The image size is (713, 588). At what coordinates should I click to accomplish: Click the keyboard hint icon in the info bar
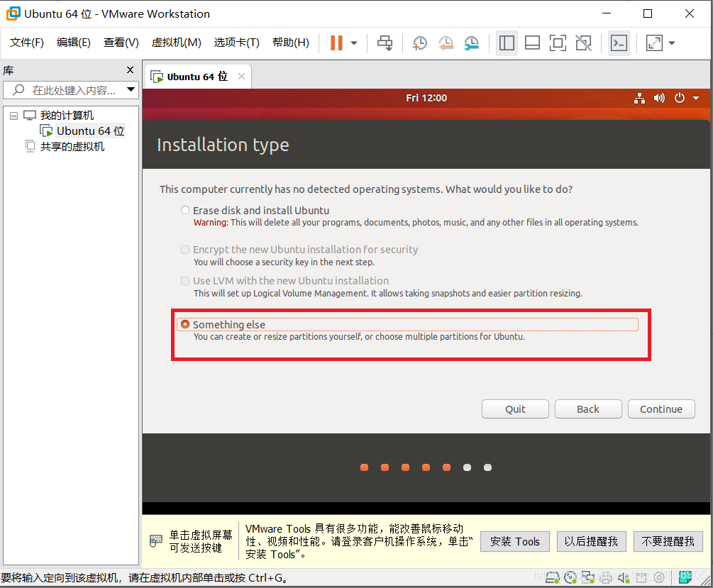[x=155, y=540]
